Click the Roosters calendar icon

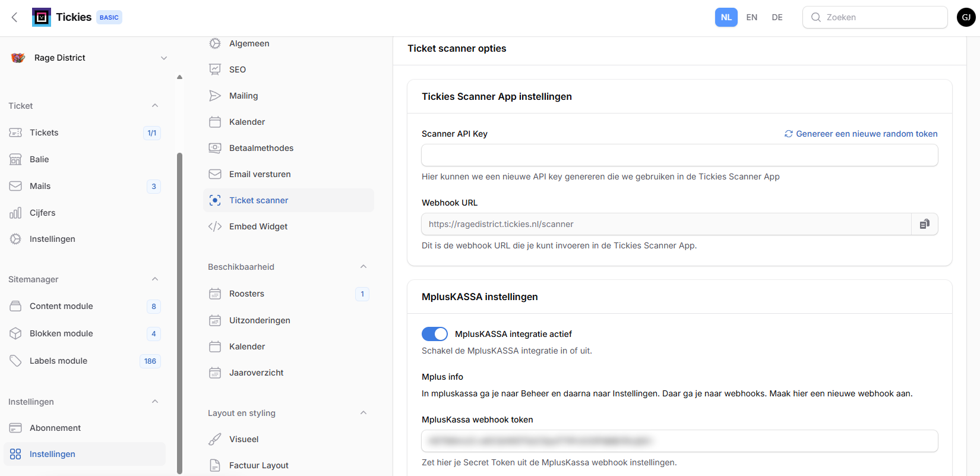215,294
